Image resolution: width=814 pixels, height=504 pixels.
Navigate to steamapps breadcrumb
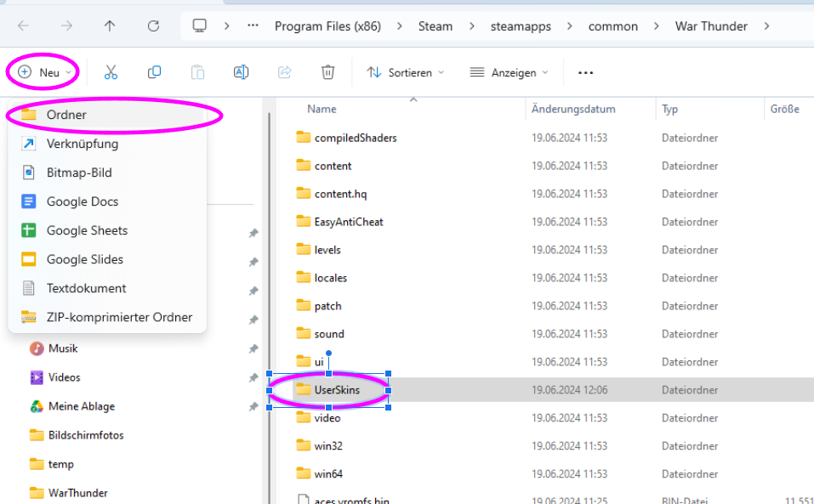(x=521, y=26)
